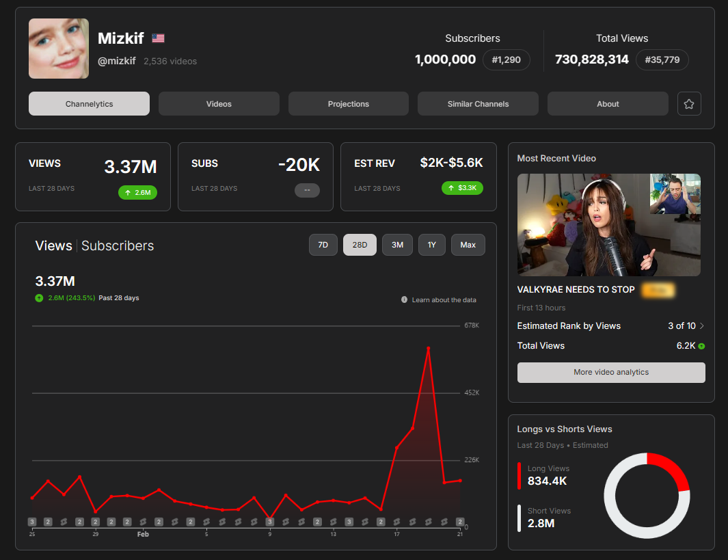Click the '3' upload badge above the 9 axis label
Screen dimensions: 728x560
pos(270,522)
